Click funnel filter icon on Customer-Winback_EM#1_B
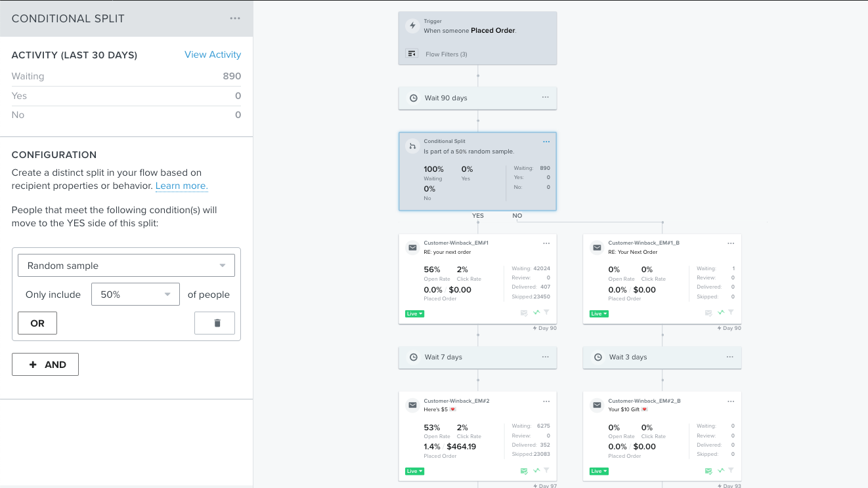 (731, 313)
